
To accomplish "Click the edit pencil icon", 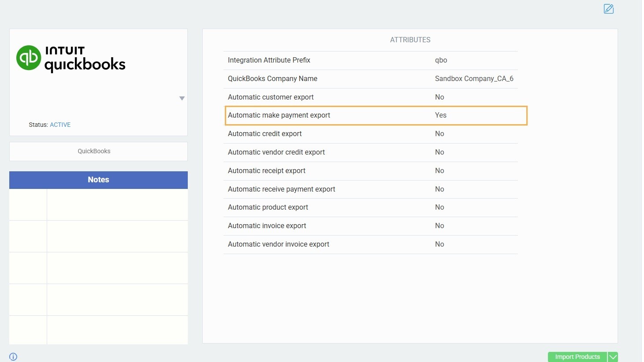I will tap(608, 9).
